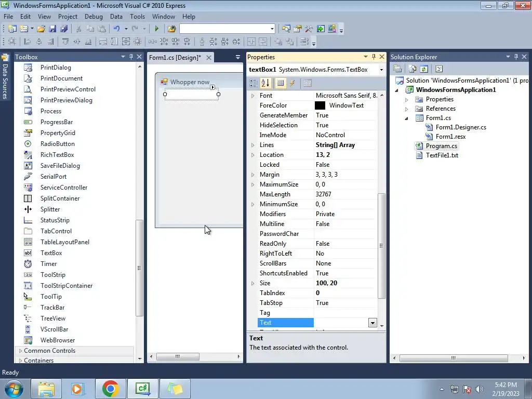Click the Show All Files icon in Solution Explorer
The image size is (532, 399).
(412, 69)
